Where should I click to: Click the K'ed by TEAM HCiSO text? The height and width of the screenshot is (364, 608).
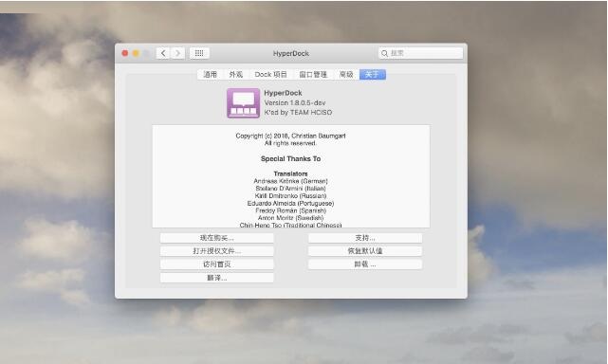coord(298,113)
